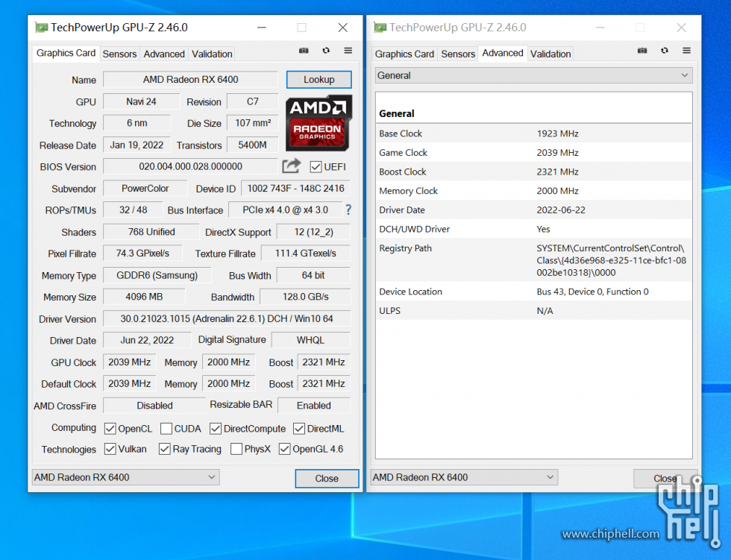Select the Base Clock 1923 MHz row
The height and width of the screenshot is (560, 731).
(533, 133)
